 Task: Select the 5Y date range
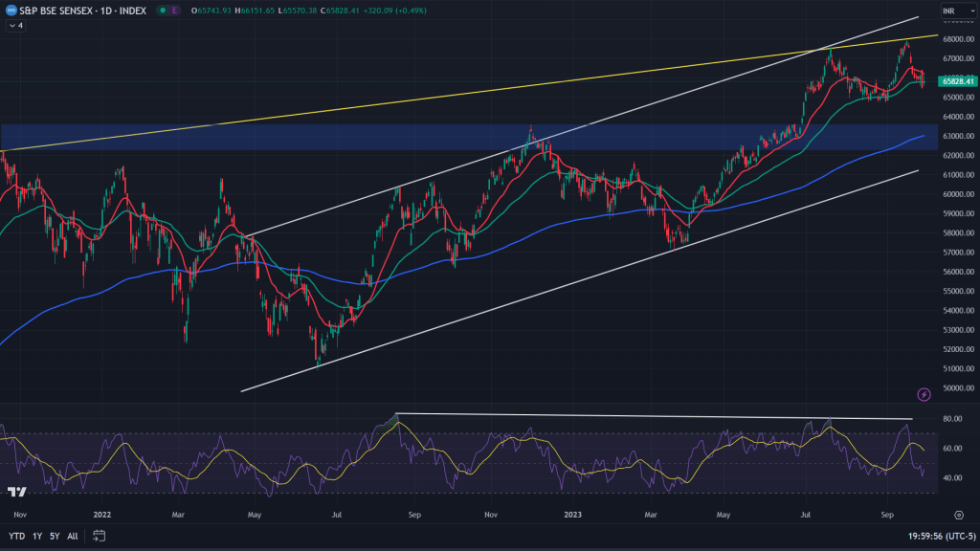tap(55, 536)
